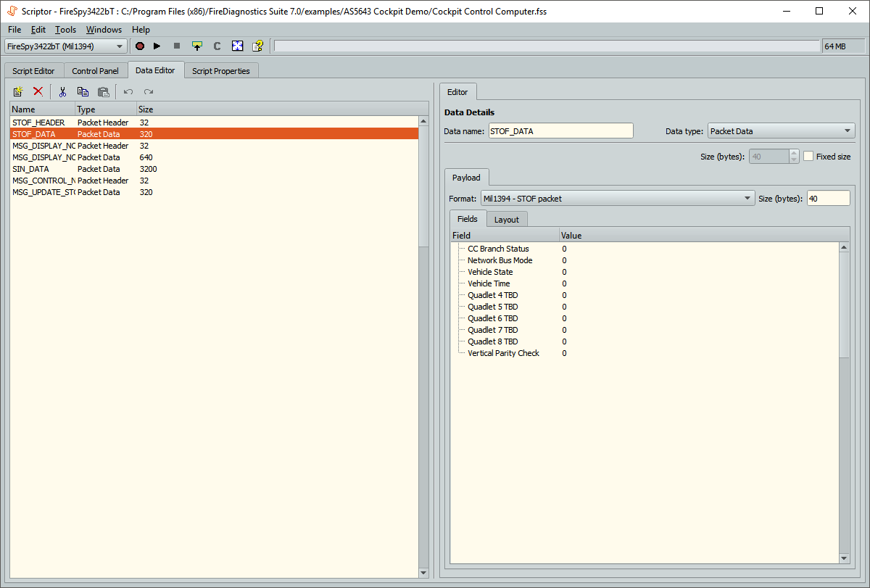Click the 64 MB memory indicator
This screenshot has width=870, height=588.
(x=843, y=46)
